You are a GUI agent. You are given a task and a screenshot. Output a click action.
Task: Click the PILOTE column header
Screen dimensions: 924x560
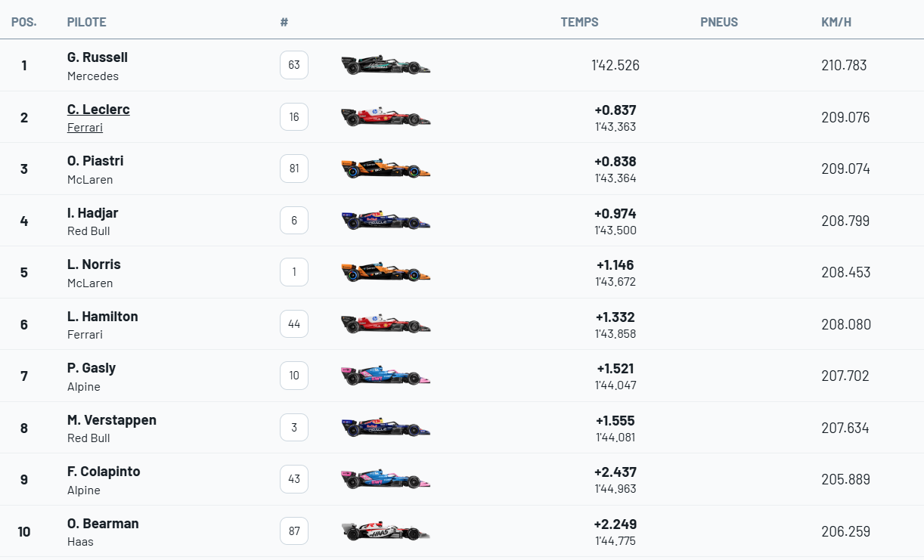(x=86, y=22)
